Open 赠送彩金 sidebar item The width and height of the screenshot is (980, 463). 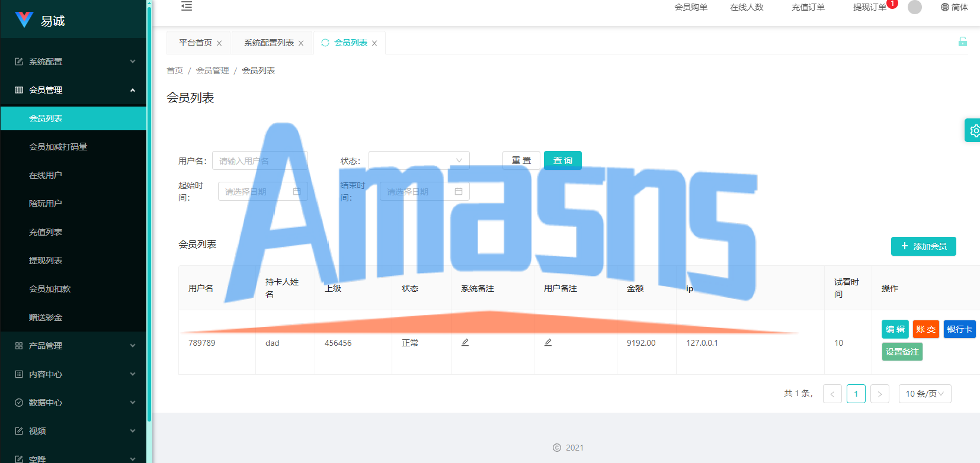pos(73,317)
